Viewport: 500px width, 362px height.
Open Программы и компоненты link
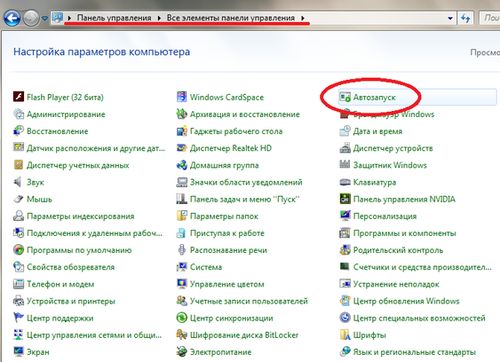405,233
